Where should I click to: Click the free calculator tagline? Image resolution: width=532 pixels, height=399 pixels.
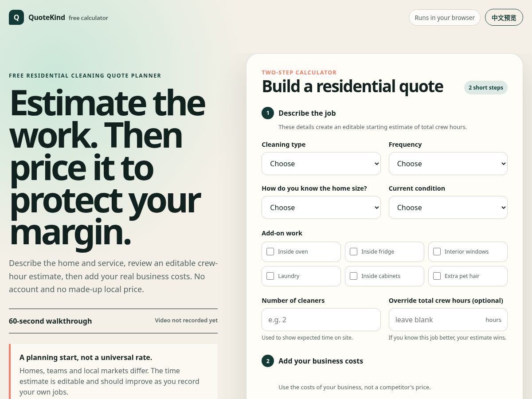(88, 18)
